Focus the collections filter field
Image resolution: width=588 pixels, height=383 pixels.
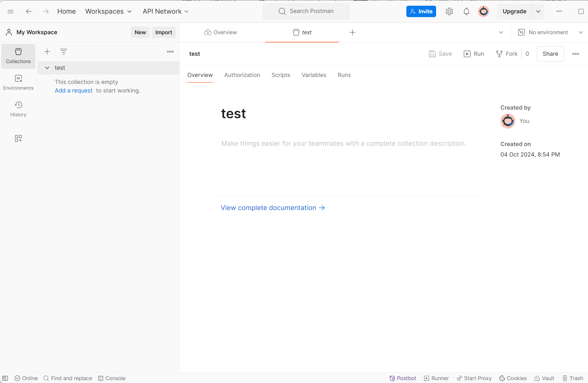(109, 52)
